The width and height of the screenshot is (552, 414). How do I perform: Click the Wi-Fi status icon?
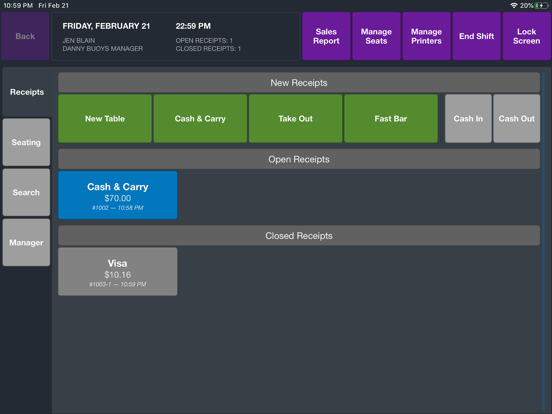pos(514,6)
